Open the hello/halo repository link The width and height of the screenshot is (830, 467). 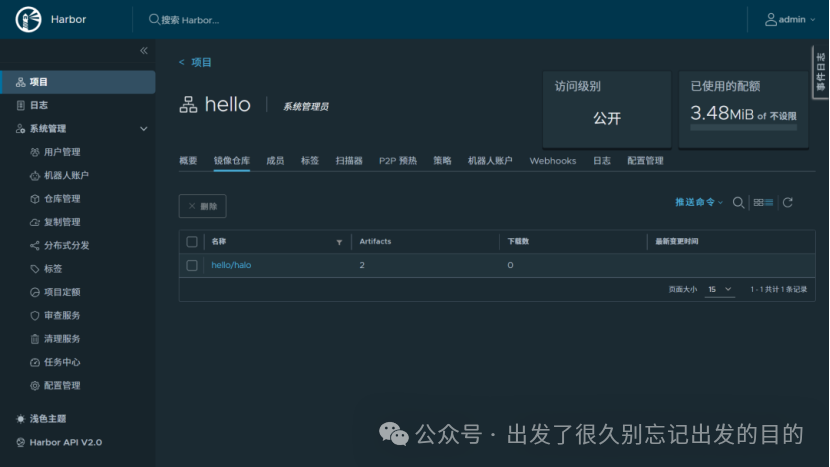(x=231, y=265)
